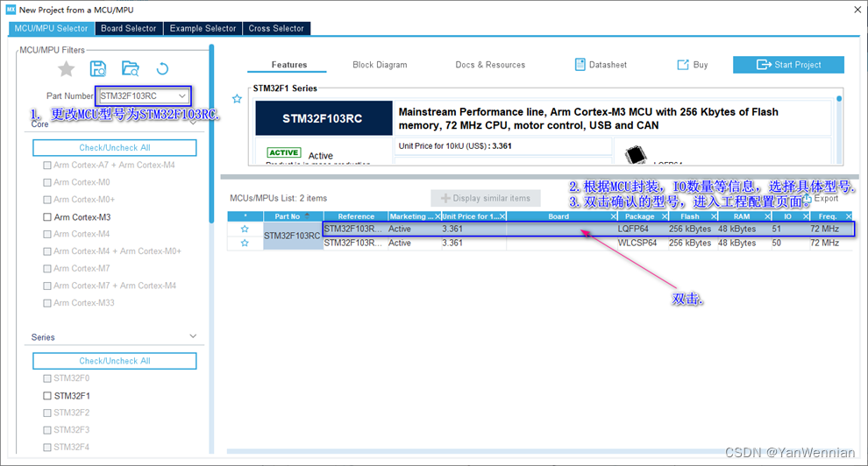Click the Buy external link icon
This screenshot has height=466, width=868.
(683, 65)
